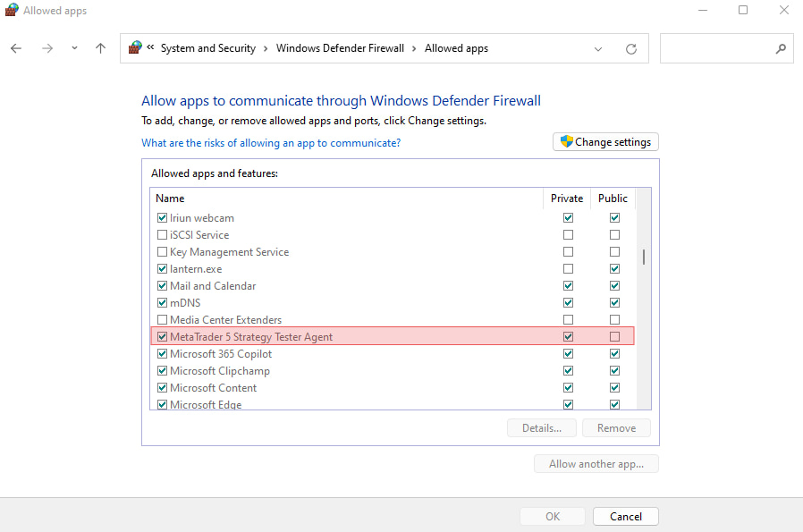The height and width of the screenshot is (532, 803).
Task: Uncheck Public for Mail and Calendar
Action: tap(614, 285)
